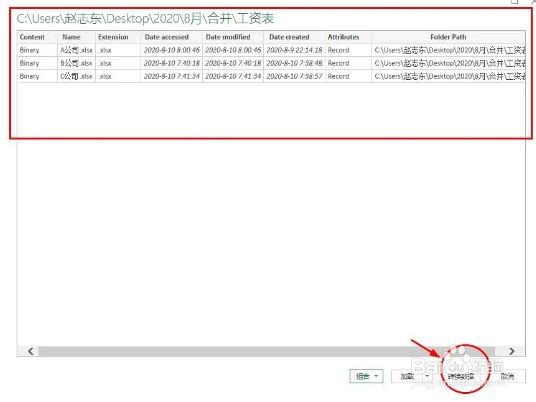Image resolution: width=536 pixels, height=402 pixels.
Task: Click the dialog title path ending in 工资表
Action: (145, 18)
